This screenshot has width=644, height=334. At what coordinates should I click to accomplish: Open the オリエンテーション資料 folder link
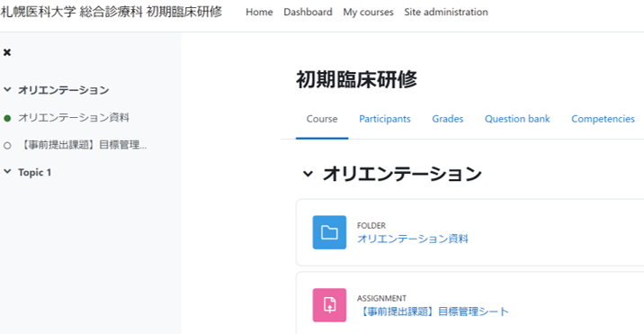click(x=413, y=239)
